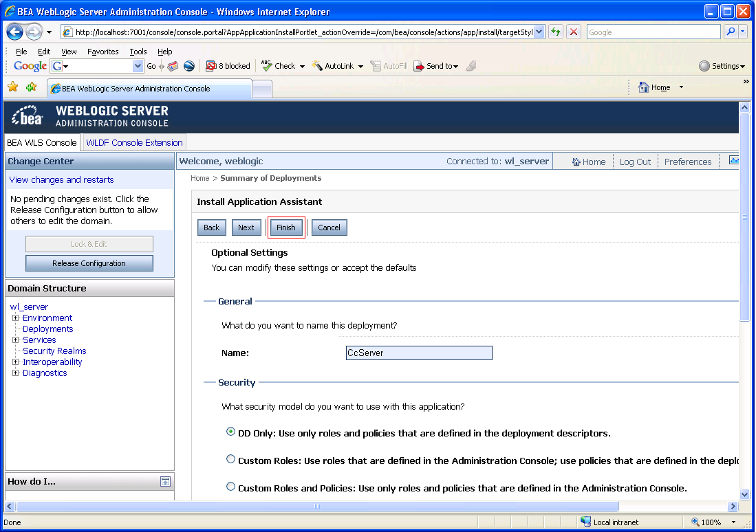Click the search magnifier icon beside Google box

[x=731, y=32]
